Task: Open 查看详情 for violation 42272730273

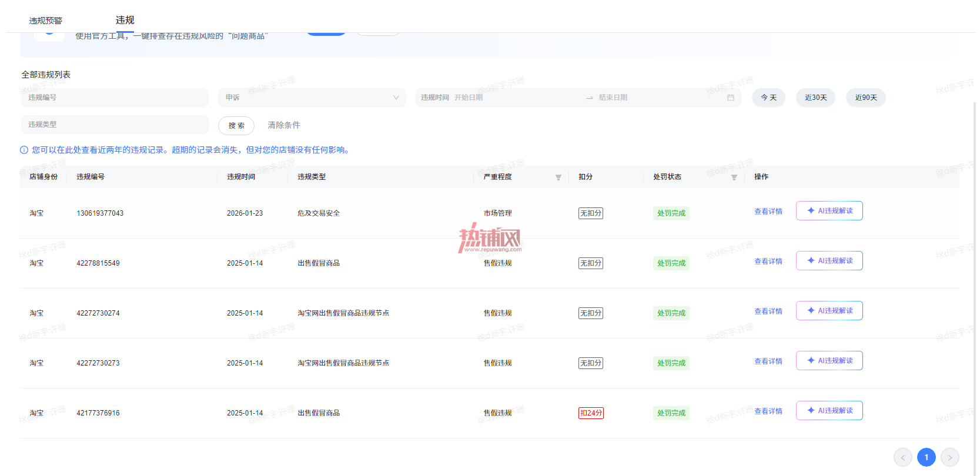Action: point(768,361)
